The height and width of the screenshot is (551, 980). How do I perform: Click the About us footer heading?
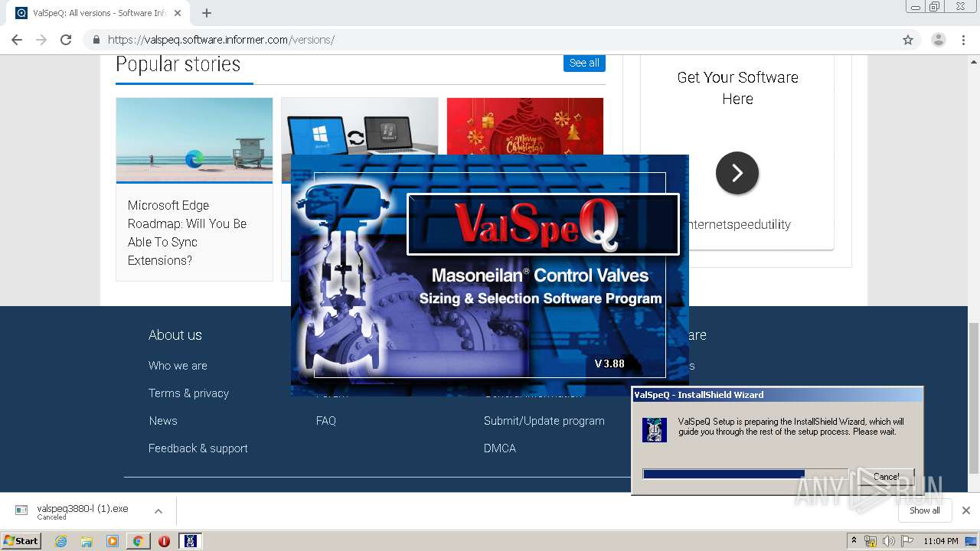[x=175, y=335]
